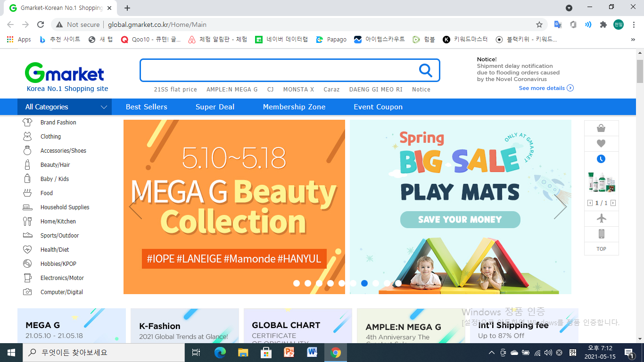This screenshot has width=644, height=362.
Task: Select the Clothing category
Action: [50, 137]
